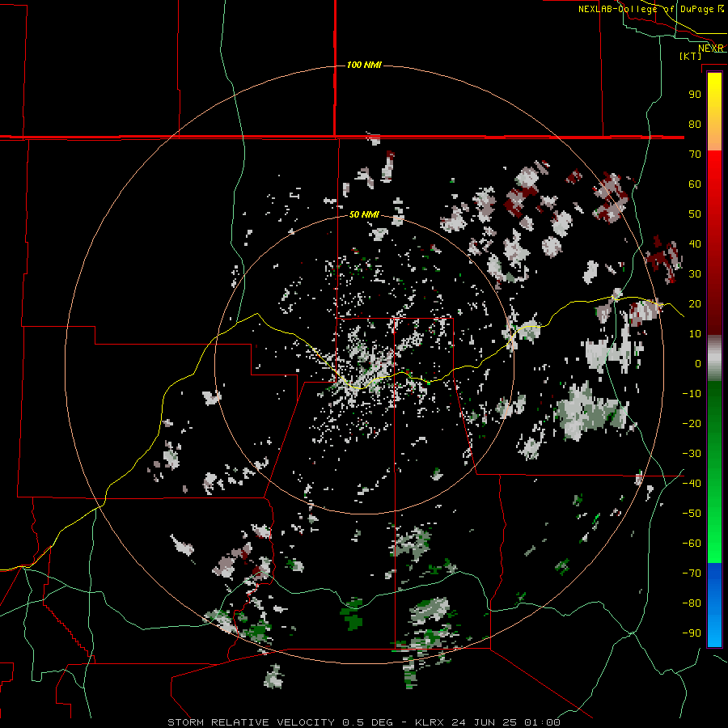Click the NEXR label above the scale

pos(711,49)
